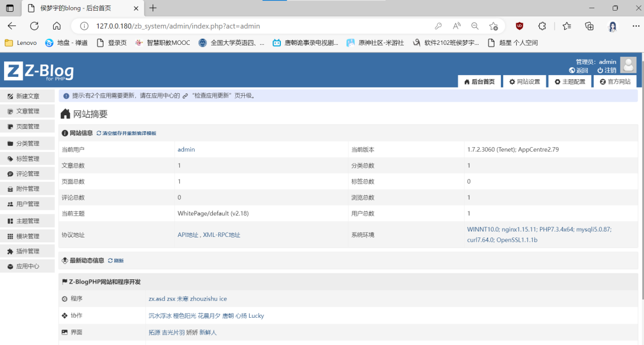The width and height of the screenshot is (644, 345).
Task: Open 主题管理 in sidebar
Action: [27, 221]
